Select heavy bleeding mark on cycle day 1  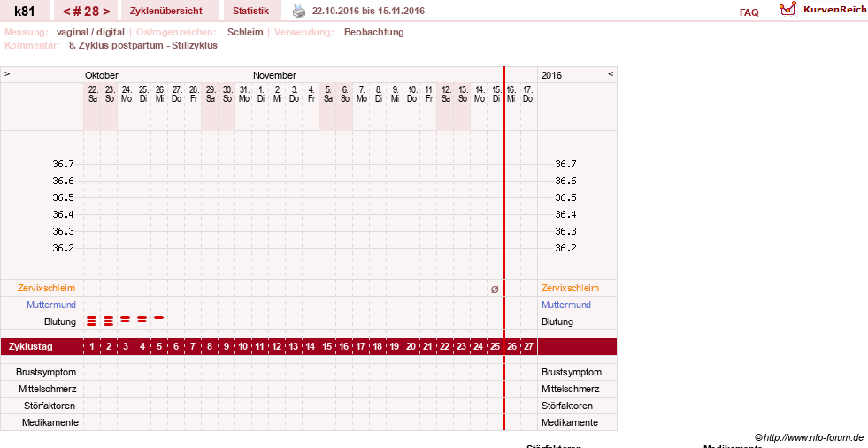(x=92, y=321)
